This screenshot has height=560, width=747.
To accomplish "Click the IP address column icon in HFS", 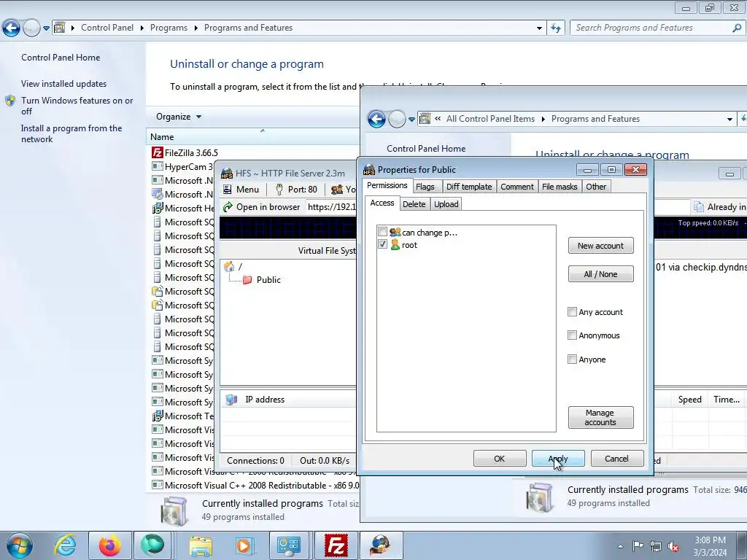I will [x=231, y=400].
